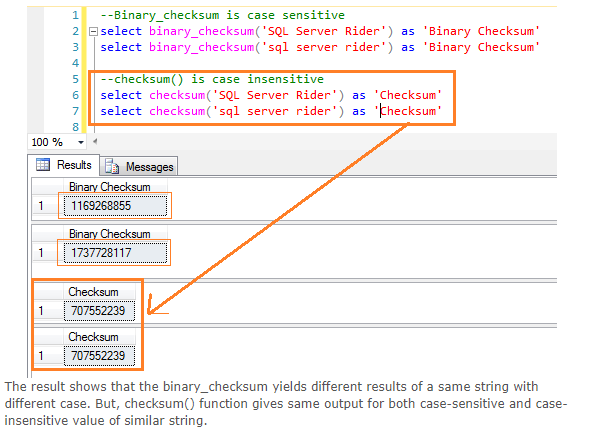Open the 100 % zoom dropdown
This screenshot has width=589, height=431.
tap(80, 142)
